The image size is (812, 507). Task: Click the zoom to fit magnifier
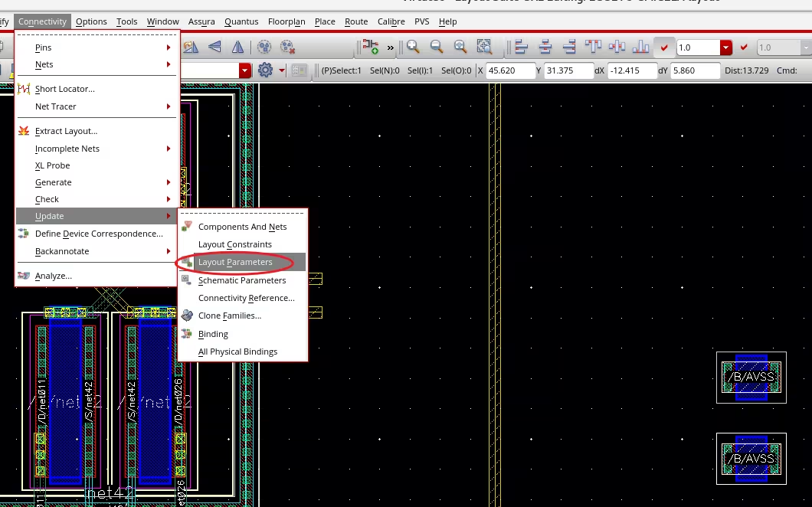coord(460,47)
